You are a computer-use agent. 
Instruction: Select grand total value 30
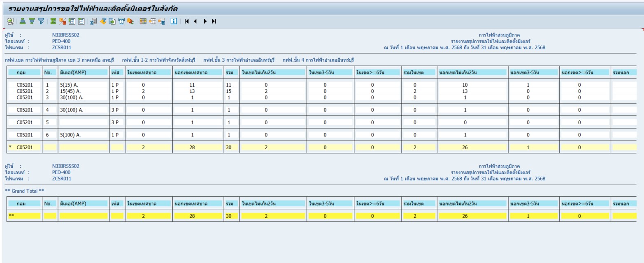coord(231,215)
